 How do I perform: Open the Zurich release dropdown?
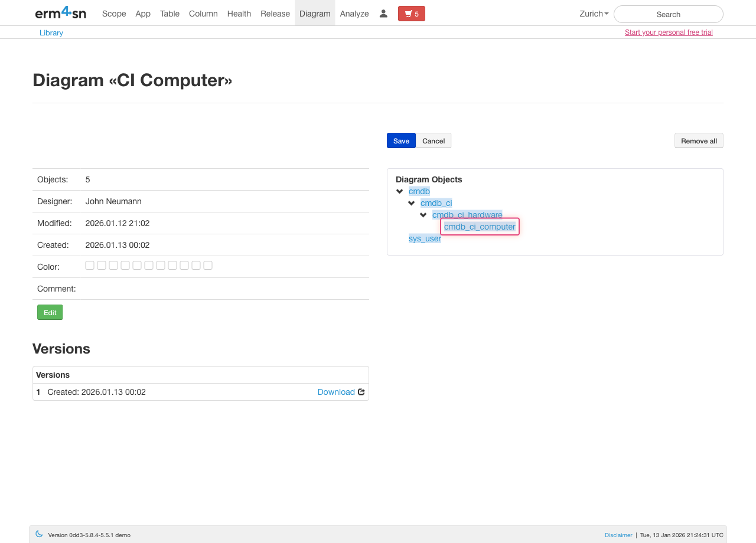pyautogui.click(x=594, y=14)
